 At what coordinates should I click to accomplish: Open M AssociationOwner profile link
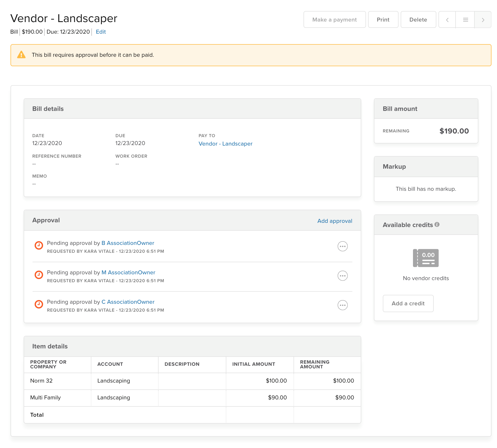click(128, 272)
